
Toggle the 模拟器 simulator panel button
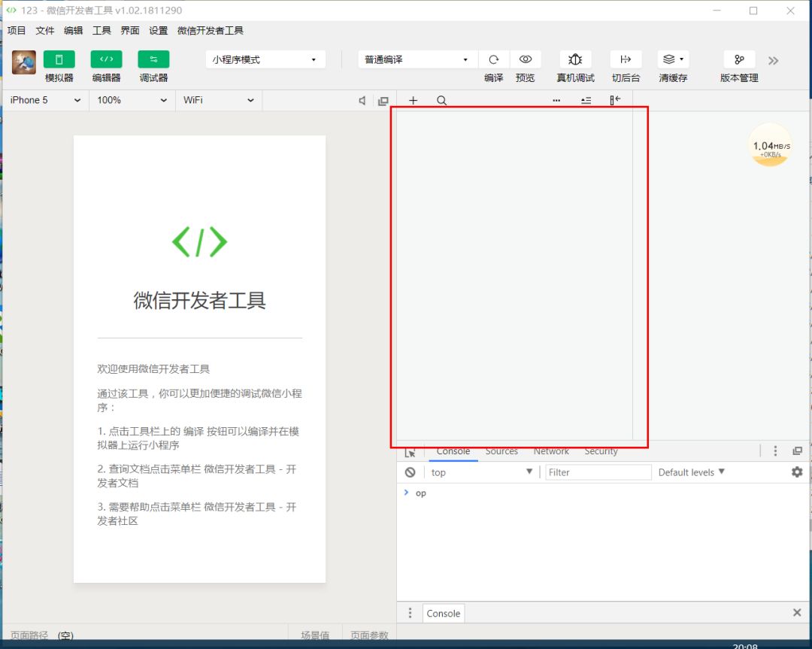[59, 59]
